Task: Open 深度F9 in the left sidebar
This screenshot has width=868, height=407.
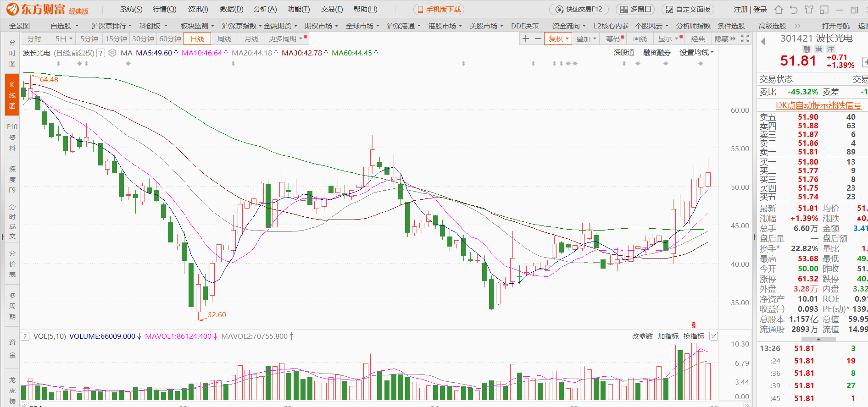Action: click(12, 179)
